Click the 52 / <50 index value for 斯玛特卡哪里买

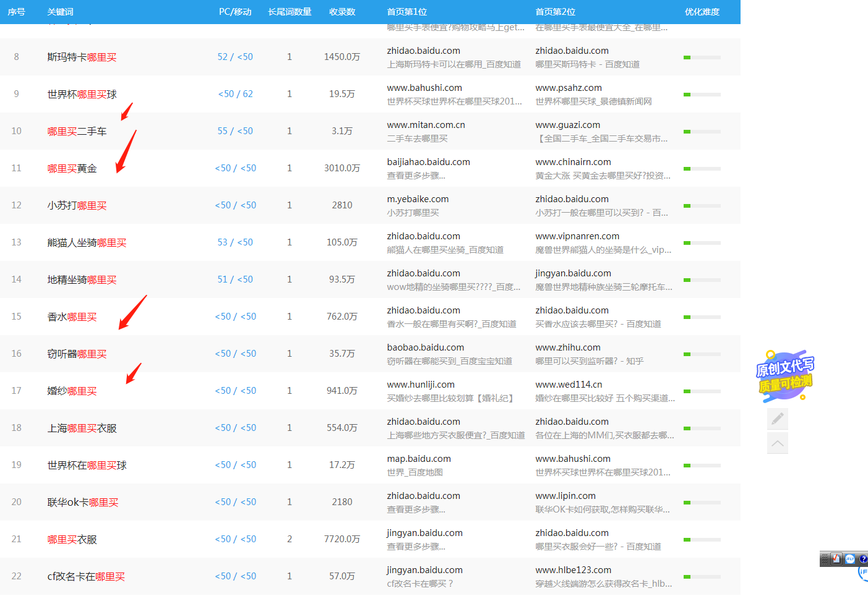(x=235, y=57)
